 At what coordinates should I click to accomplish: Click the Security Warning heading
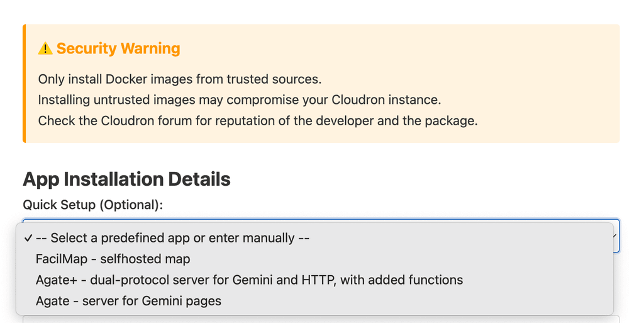click(x=118, y=48)
